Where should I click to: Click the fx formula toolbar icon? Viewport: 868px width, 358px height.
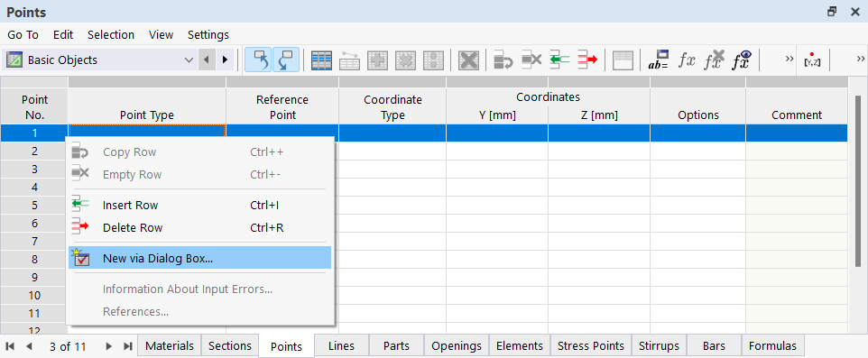(x=687, y=60)
